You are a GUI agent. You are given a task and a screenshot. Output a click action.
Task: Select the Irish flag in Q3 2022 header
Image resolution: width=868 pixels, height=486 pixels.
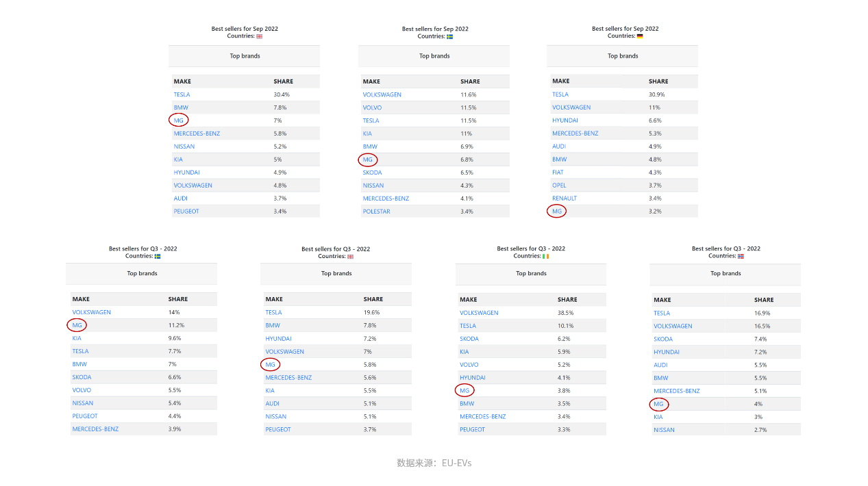tap(546, 257)
